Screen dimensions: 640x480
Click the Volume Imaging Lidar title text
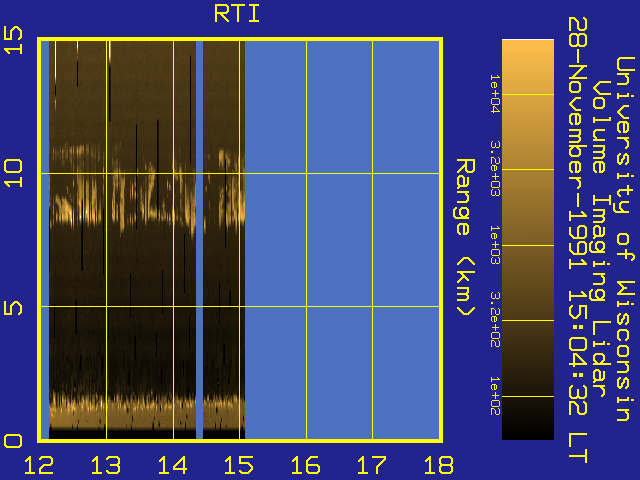[x=601, y=239]
